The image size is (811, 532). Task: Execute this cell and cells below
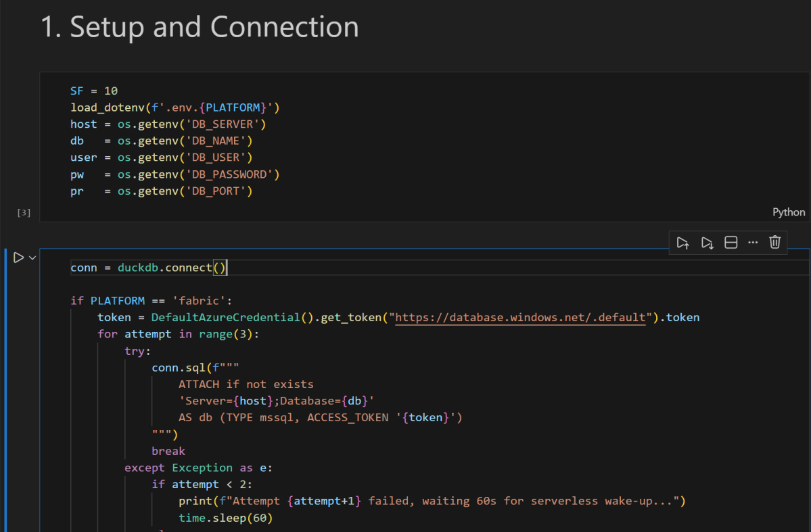(x=707, y=242)
